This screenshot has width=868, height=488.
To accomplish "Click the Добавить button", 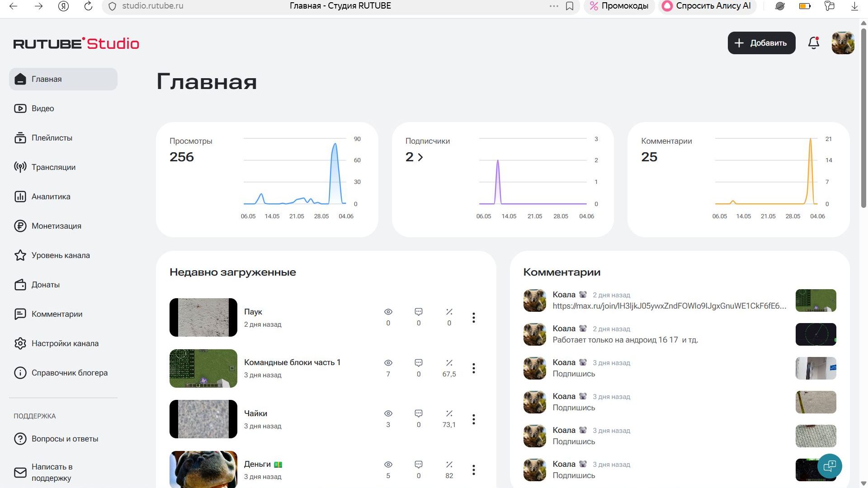I will [761, 43].
